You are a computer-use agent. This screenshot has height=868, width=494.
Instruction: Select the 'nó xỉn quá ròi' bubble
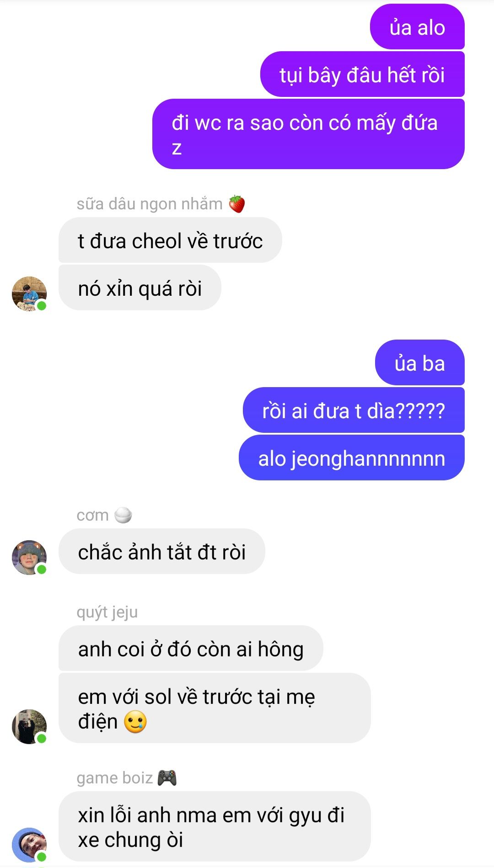point(140,288)
